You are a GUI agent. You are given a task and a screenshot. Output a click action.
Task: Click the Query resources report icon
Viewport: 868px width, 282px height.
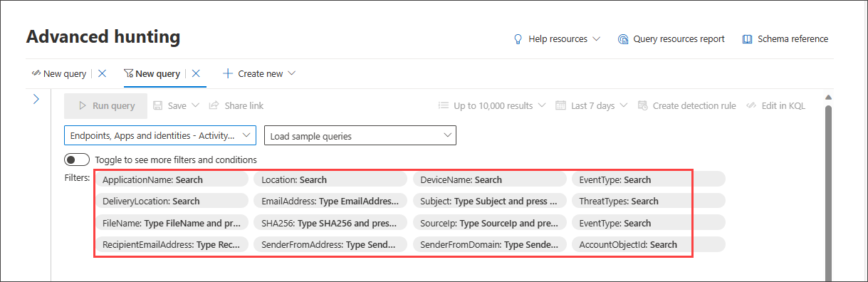(x=623, y=39)
